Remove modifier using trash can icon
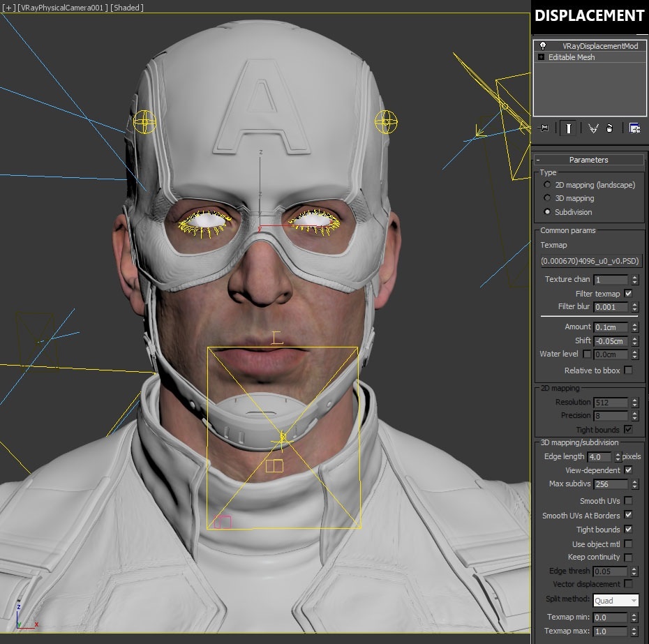The width and height of the screenshot is (649, 644). 609,128
